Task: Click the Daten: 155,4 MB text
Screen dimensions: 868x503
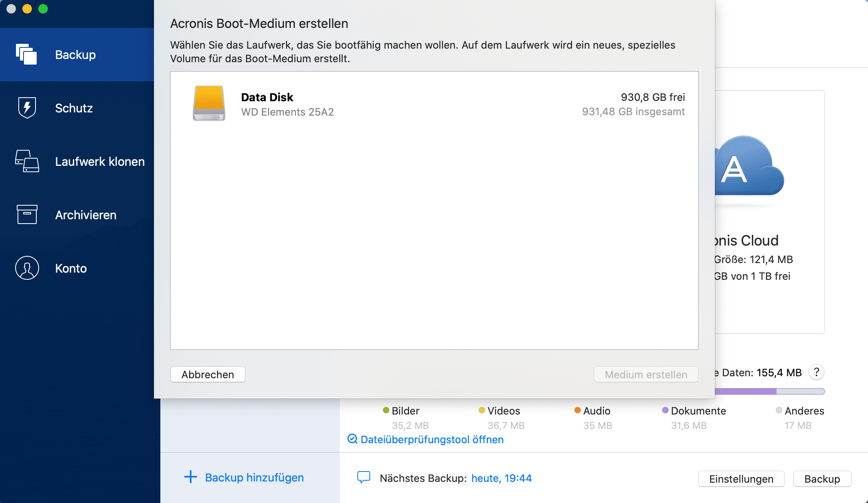Action: coord(761,373)
